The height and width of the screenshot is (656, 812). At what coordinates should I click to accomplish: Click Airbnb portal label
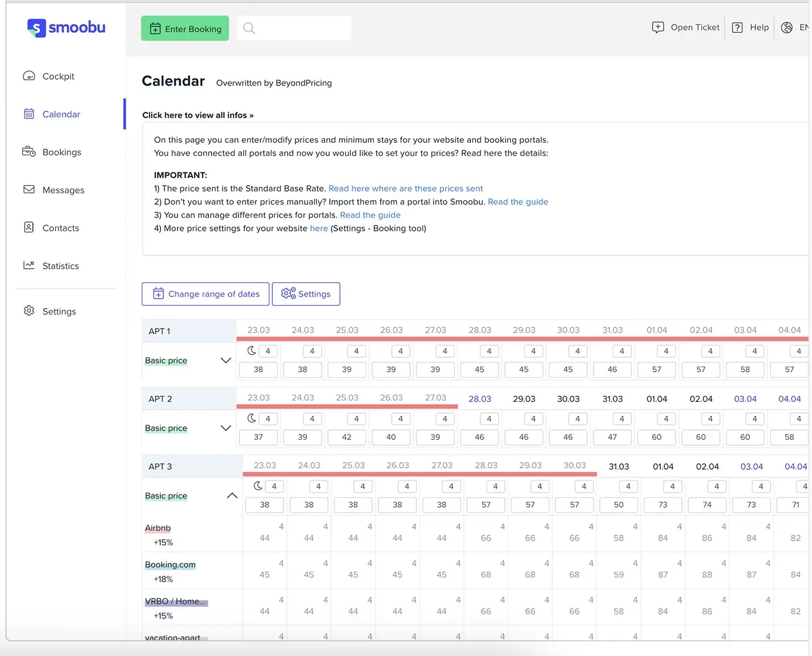pos(158,528)
